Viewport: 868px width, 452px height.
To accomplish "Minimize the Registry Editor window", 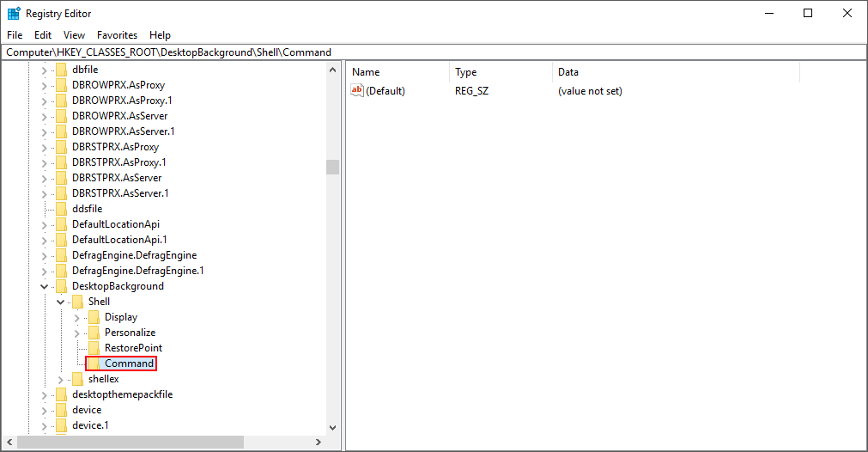I will click(769, 13).
